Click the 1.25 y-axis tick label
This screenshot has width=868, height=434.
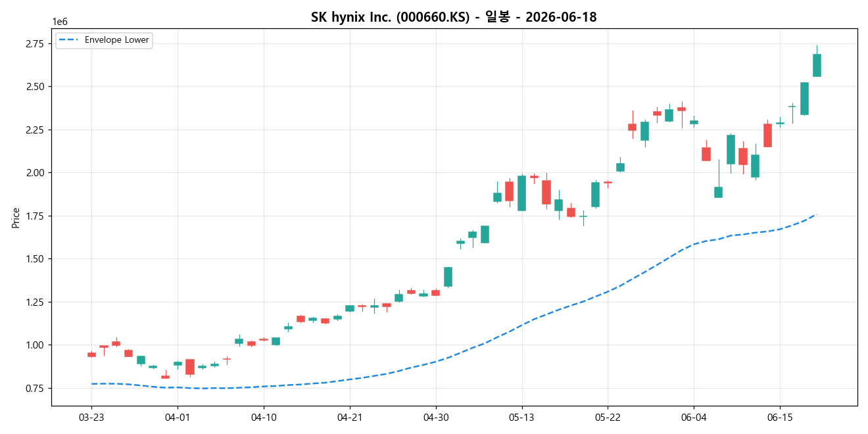pos(36,302)
